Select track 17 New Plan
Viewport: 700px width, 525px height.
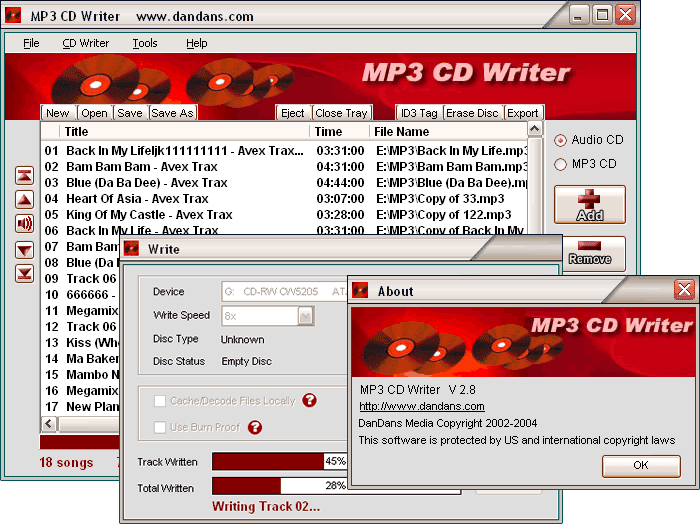coord(81,407)
